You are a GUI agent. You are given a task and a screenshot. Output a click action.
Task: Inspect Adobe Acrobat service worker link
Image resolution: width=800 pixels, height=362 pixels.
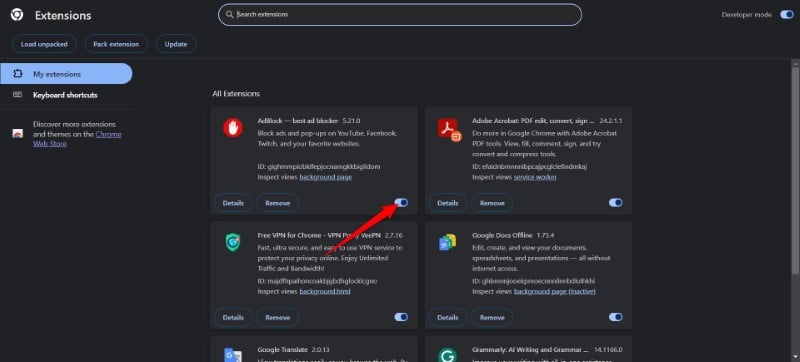tap(535, 177)
